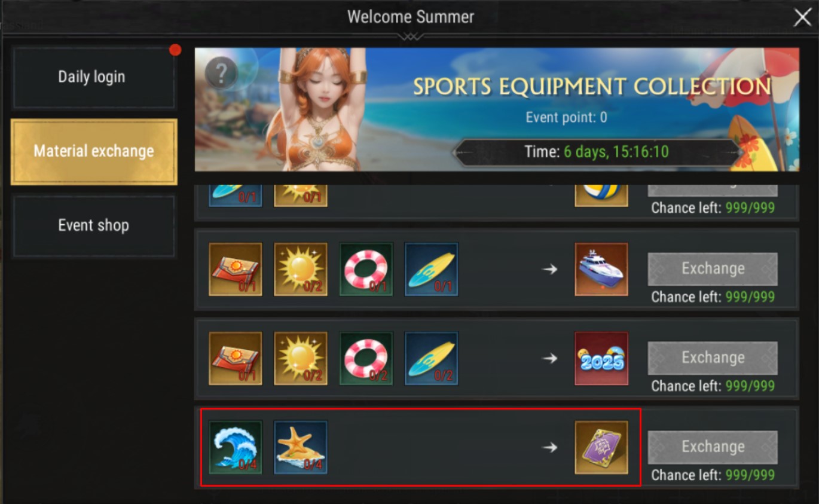Tap the starfish material icon
819x504 pixels.
click(301, 447)
